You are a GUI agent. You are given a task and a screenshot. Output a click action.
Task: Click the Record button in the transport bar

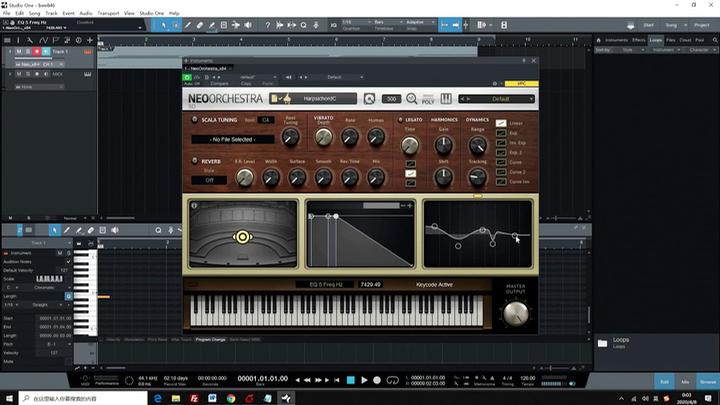[377, 380]
